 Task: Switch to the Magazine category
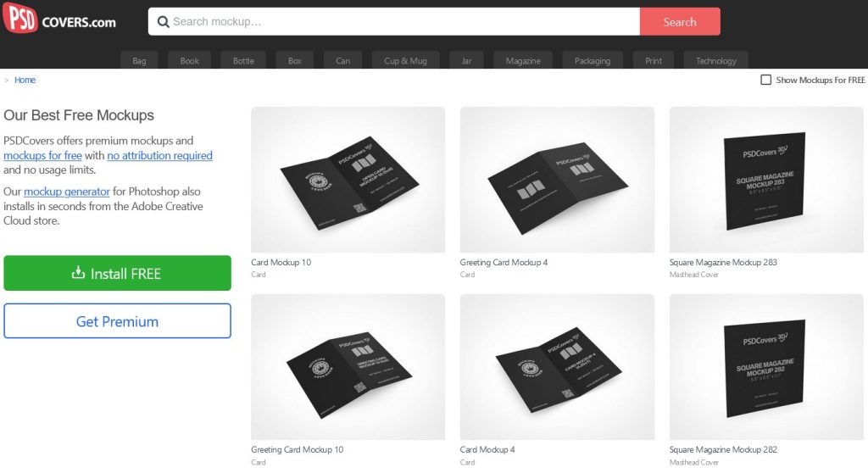click(x=523, y=61)
